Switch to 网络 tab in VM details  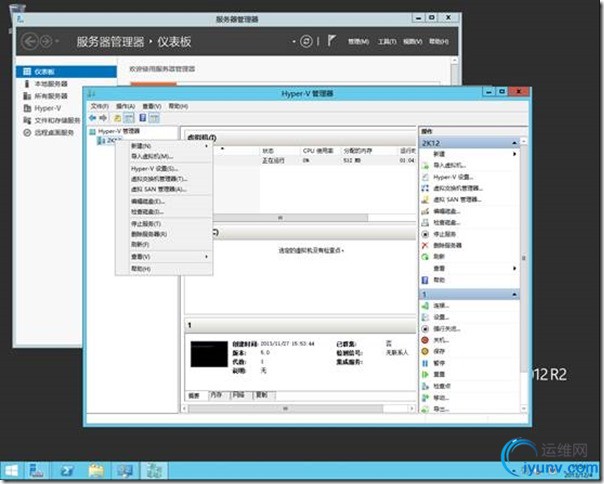click(x=239, y=395)
